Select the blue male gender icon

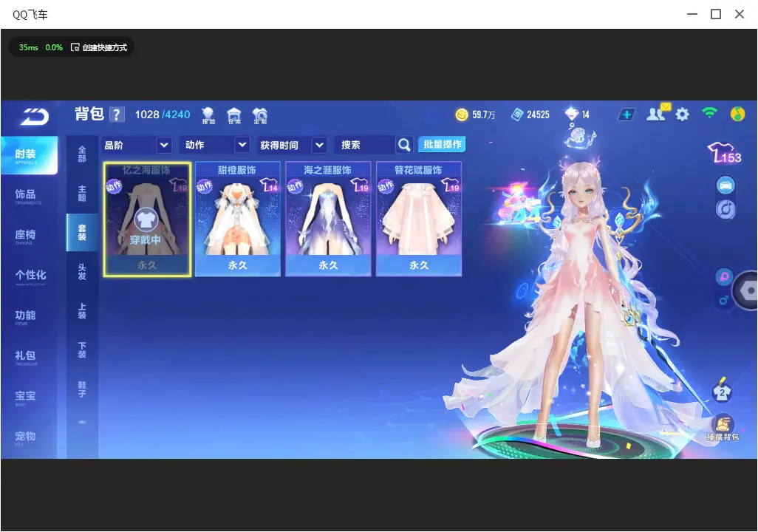pyautogui.click(x=724, y=300)
